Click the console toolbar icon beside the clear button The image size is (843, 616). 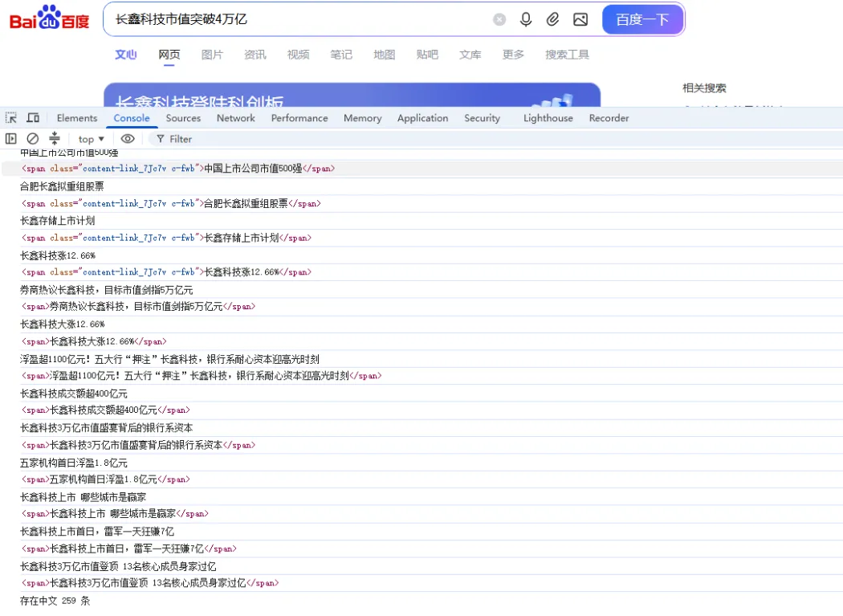55,139
